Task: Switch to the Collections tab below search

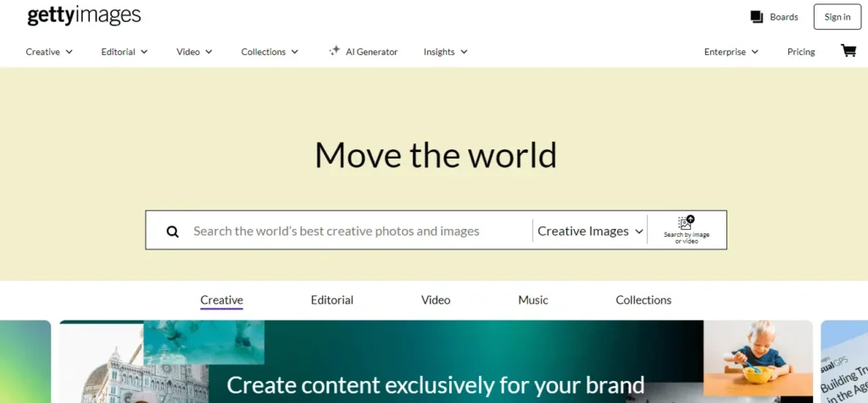Action: (x=643, y=300)
